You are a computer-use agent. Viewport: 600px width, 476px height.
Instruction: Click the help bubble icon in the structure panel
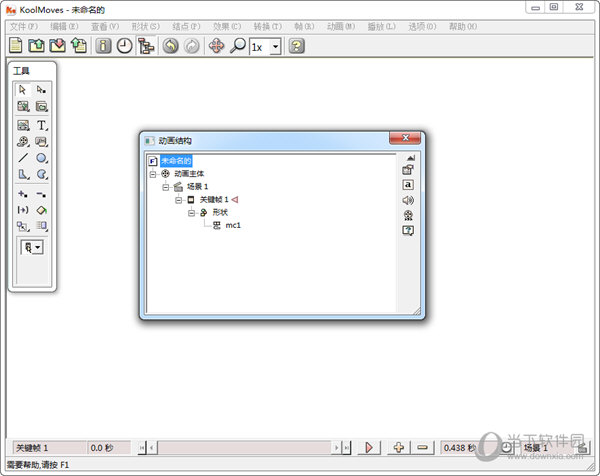408,230
